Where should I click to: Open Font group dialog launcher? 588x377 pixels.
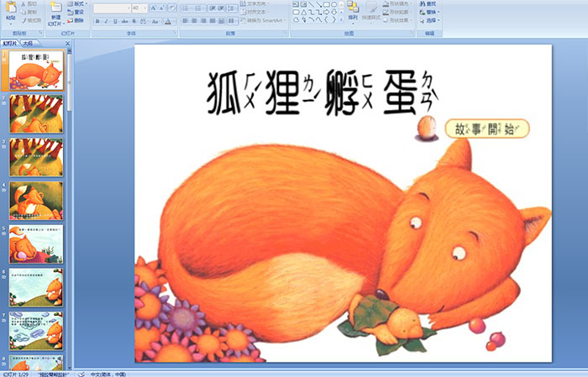click(175, 34)
